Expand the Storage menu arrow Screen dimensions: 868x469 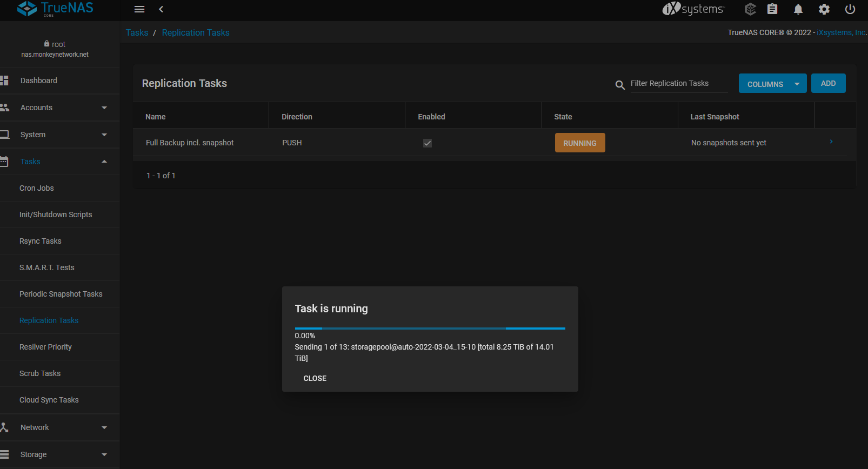pyautogui.click(x=104, y=454)
